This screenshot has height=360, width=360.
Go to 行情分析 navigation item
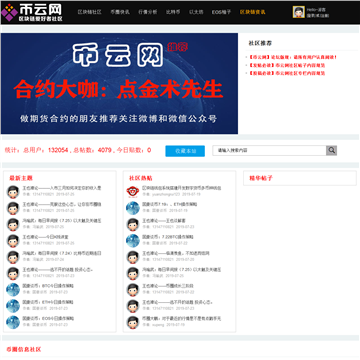[148, 12]
